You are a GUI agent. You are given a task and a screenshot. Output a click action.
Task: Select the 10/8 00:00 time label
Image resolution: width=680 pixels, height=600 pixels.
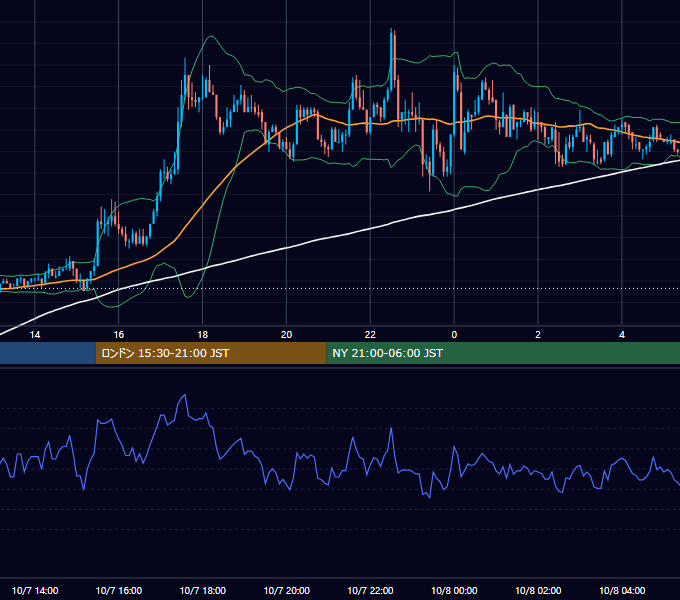point(454,590)
